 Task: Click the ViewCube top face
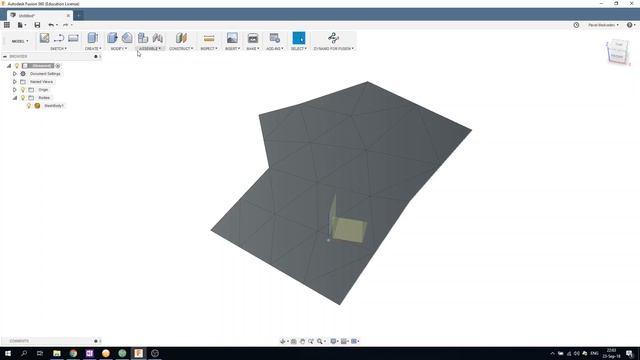[x=619, y=44]
